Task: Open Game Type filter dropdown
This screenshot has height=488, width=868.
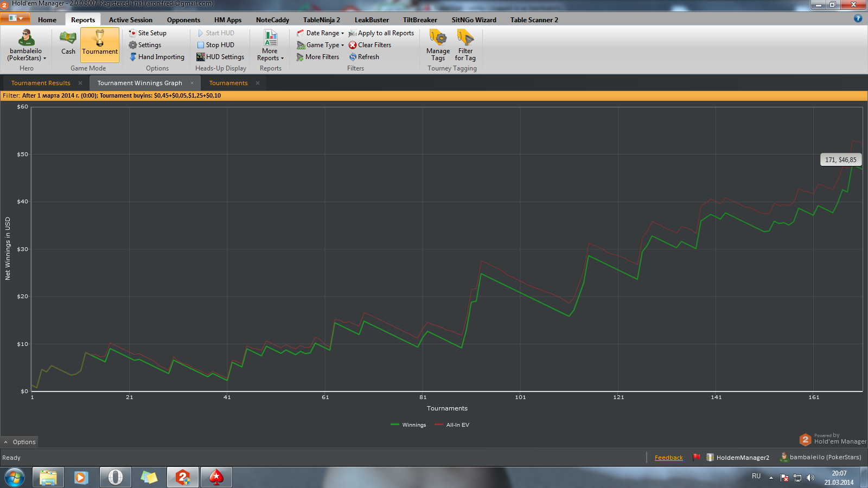Action: click(x=321, y=45)
